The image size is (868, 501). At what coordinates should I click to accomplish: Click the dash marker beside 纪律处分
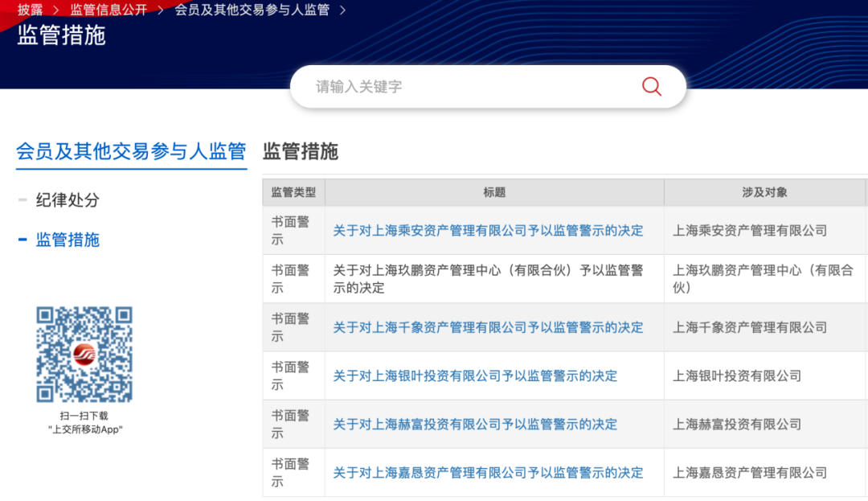pyautogui.click(x=22, y=200)
